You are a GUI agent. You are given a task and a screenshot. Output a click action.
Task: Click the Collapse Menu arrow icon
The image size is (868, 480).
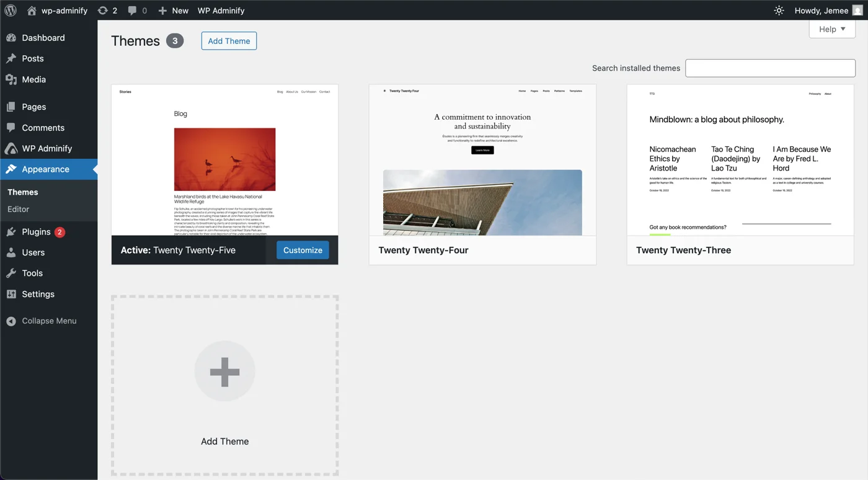pos(11,321)
